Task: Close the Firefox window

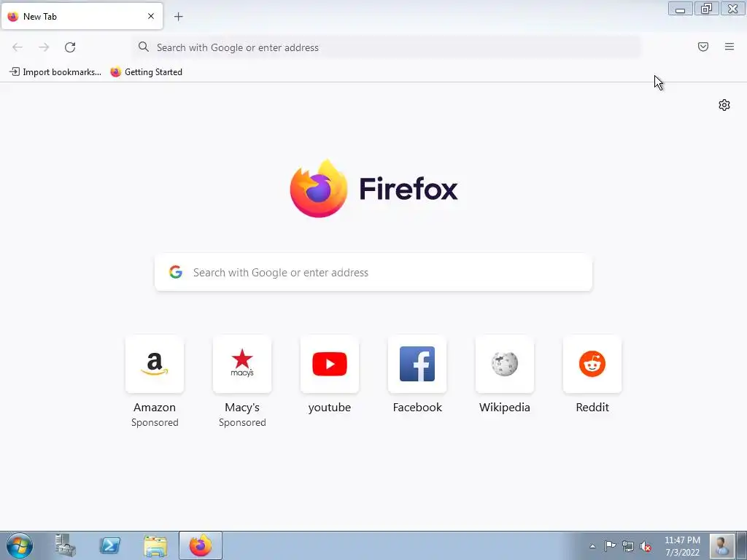Action: pos(732,9)
